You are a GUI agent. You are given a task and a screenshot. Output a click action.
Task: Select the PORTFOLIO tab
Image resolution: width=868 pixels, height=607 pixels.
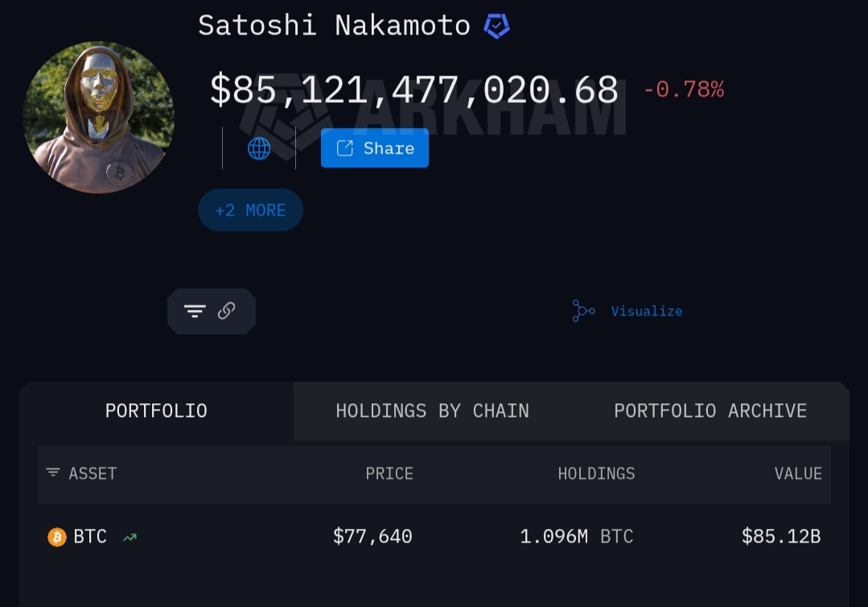point(156,411)
